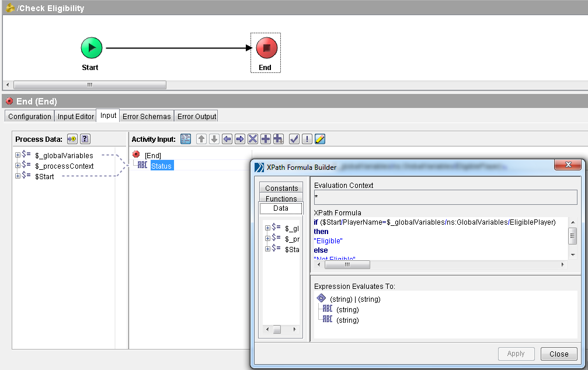Click the "(string) | (string)" result row

(x=355, y=299)
